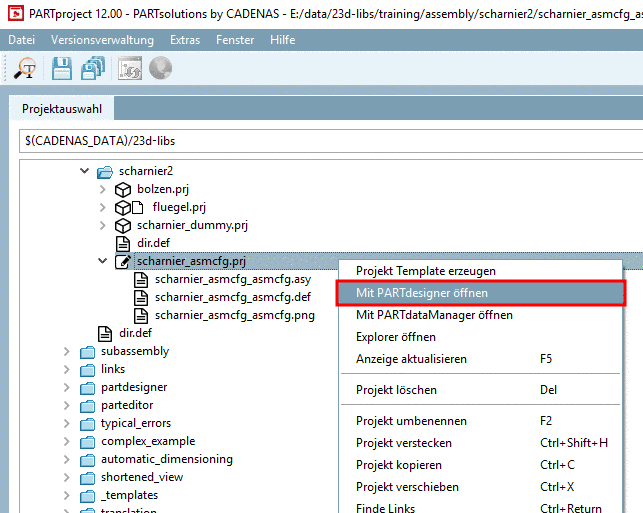The height and width of the screenshot is (513, 643).
Task: Choose Projekt löschen
Action: 481,390
